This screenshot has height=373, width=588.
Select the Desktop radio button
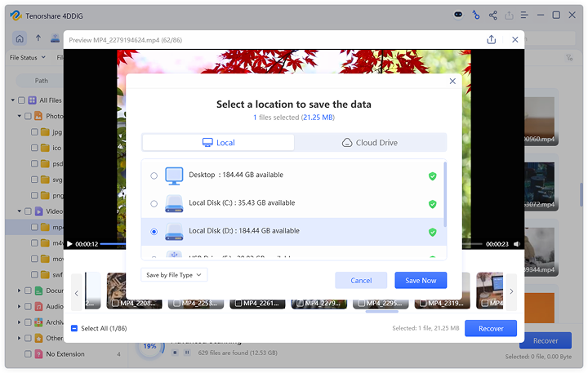tap(154, 175)
